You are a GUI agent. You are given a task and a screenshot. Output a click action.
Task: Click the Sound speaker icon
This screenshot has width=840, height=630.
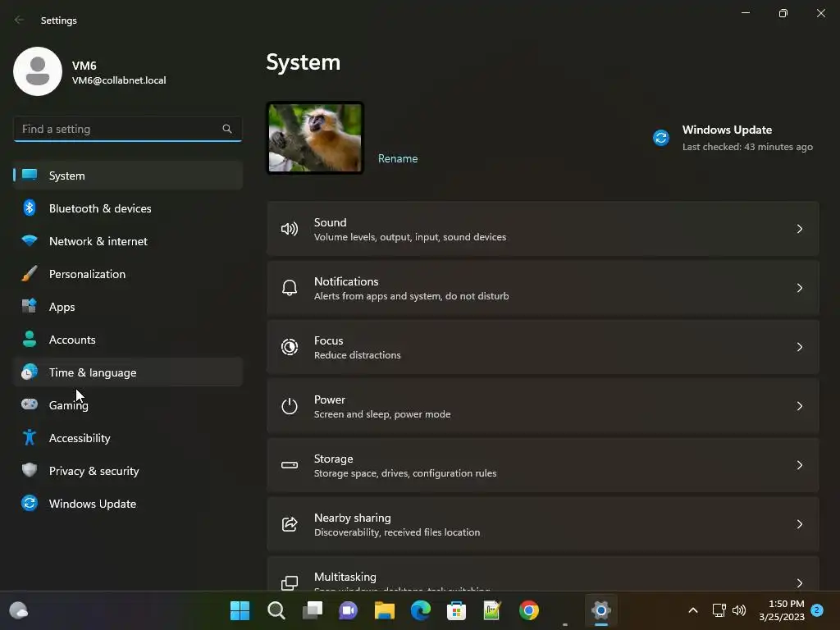(290, 230)
